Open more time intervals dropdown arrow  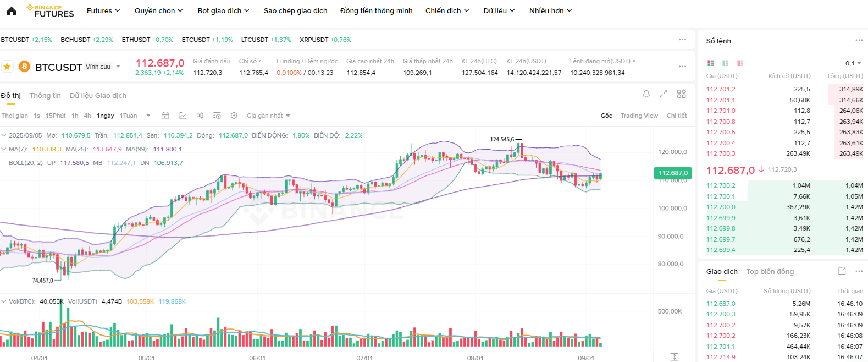pos(148,116)
